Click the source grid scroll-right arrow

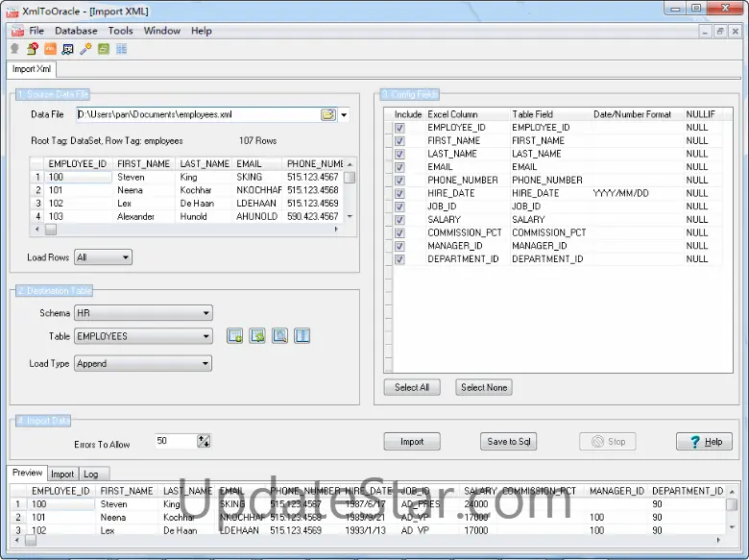pos(336,230)
